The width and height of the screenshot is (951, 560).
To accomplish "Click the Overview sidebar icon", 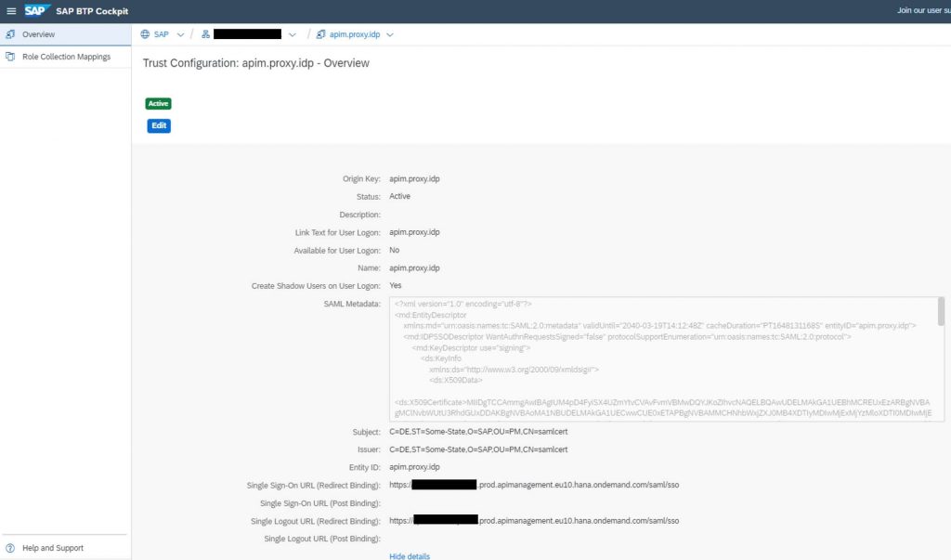I will (x=10, y=34).
